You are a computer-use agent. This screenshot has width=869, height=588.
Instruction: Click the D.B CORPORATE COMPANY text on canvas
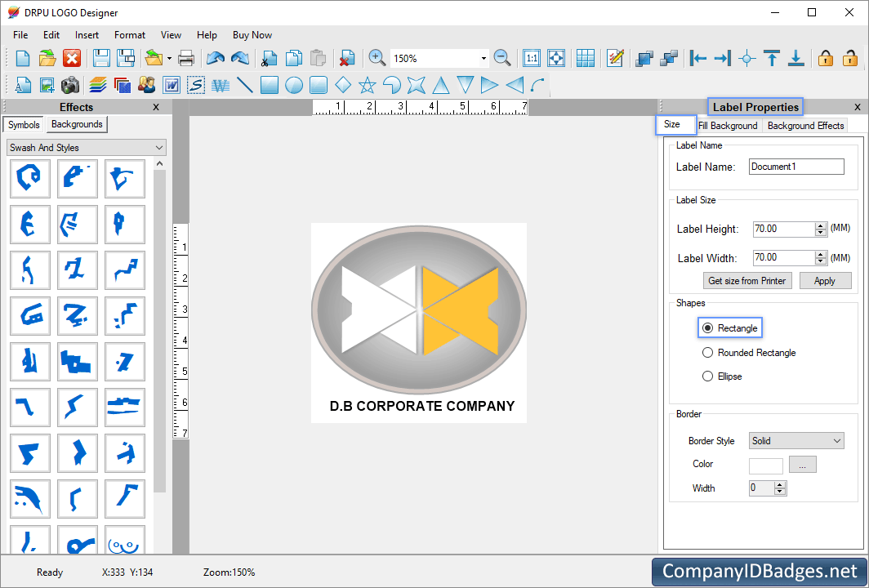[x=422, y=406]
